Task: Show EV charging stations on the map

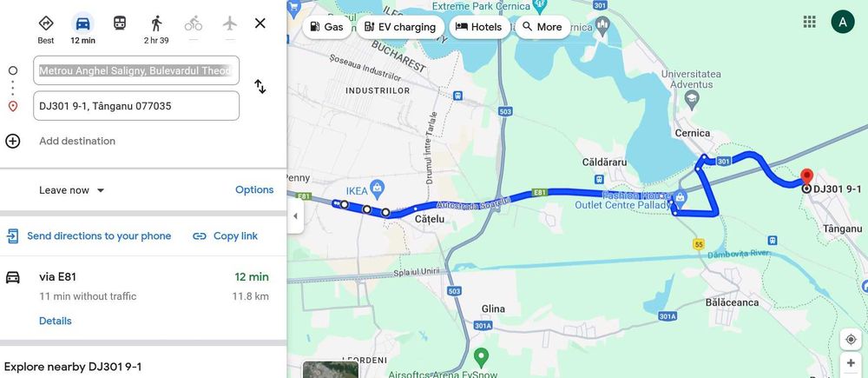Action: pyautogui.click(x=399, y=27)
